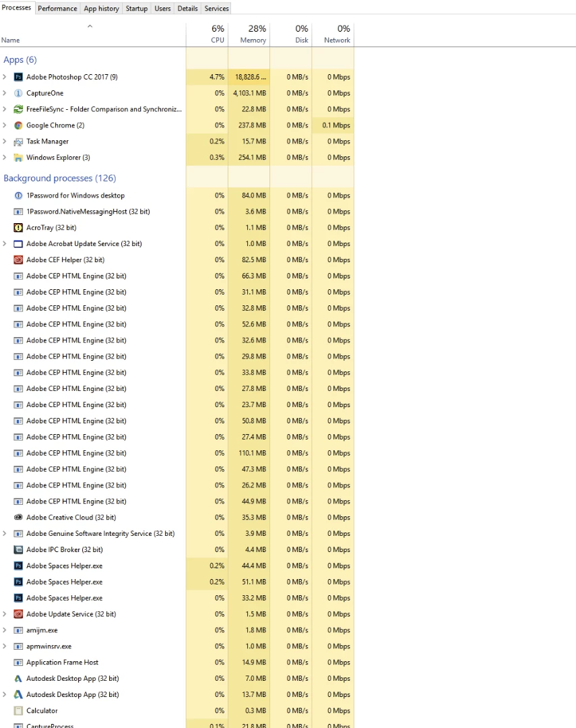The image size is (576, 728).
Task: Click the 'Apps (6)' group heading
Action: [x=20, y=60]
